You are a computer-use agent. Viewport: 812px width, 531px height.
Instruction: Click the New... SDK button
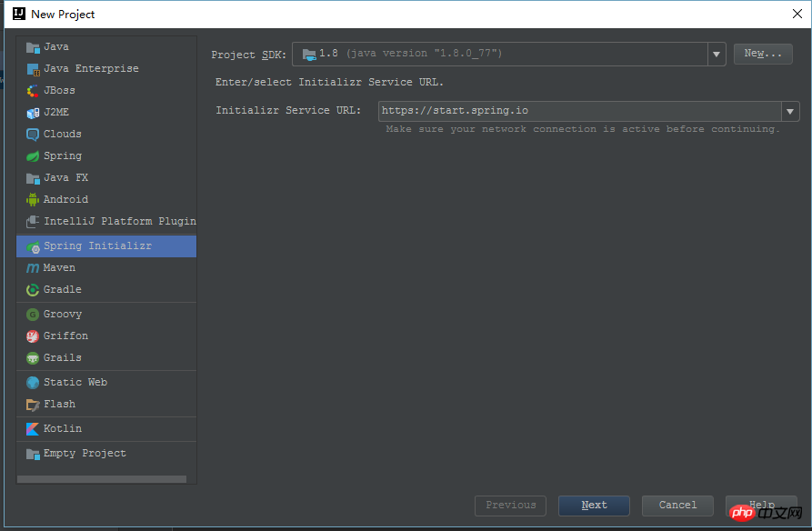(x=763, y=54)
